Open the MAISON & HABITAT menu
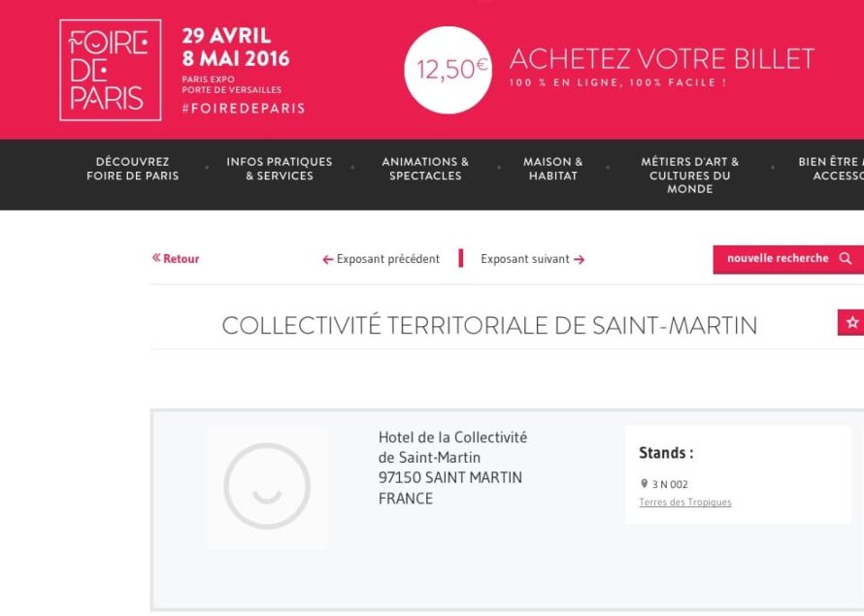Screen dimensions: 864x616 click(553, 168)
